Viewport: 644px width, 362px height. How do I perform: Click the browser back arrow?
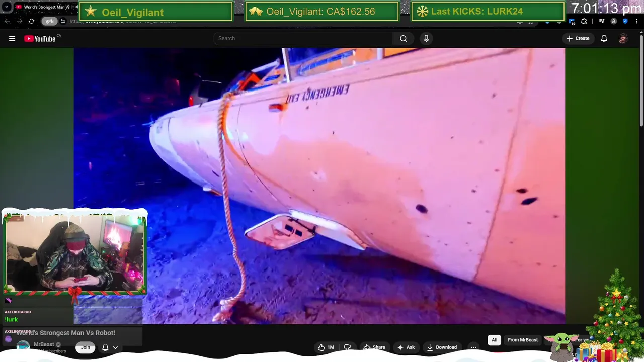point(7,21)
